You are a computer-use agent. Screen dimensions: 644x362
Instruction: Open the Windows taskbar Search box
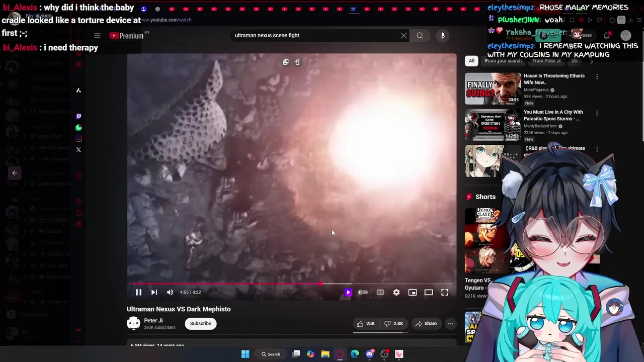[270, 354]
